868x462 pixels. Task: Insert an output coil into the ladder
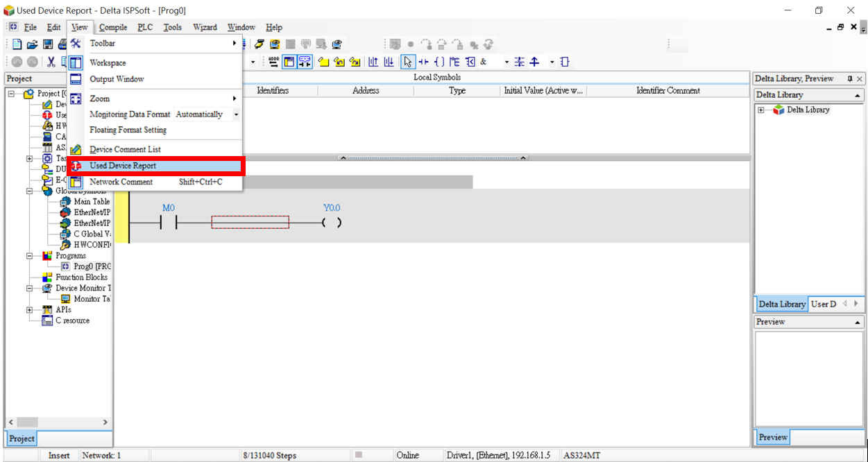(439, 61)
